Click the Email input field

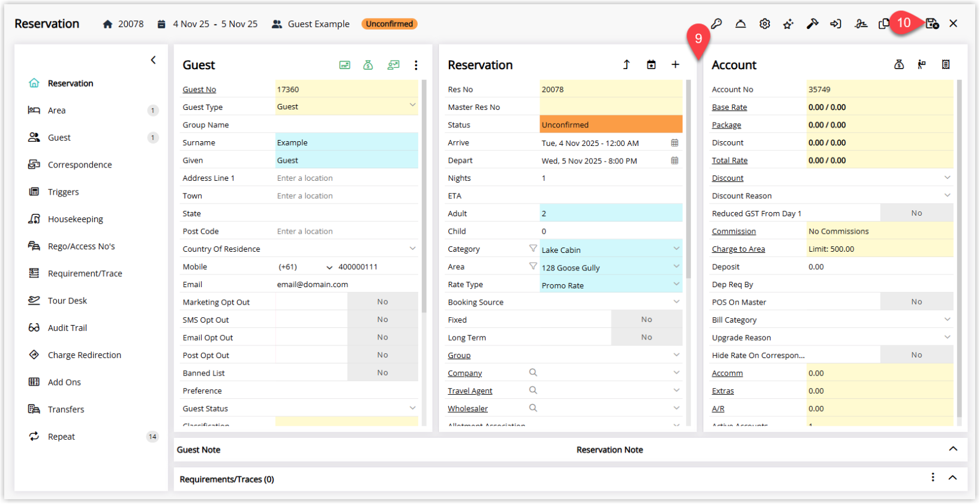pos(347,285)
